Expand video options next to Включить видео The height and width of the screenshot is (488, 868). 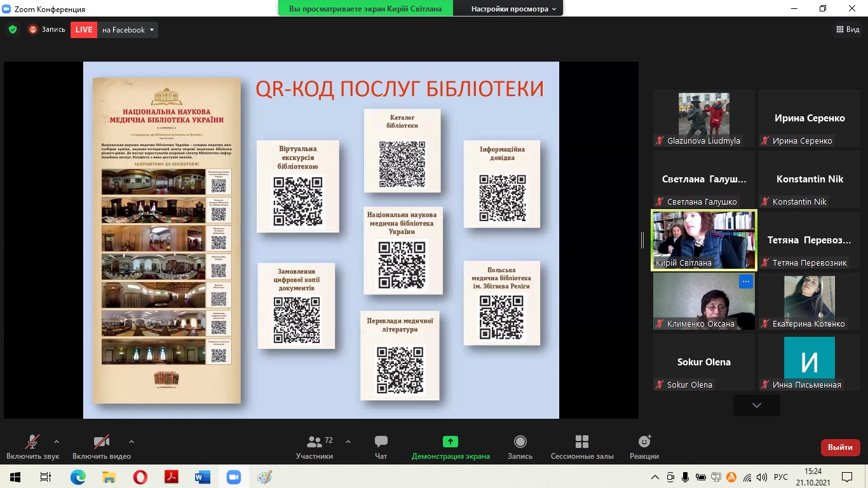click(x=132, y=442)
